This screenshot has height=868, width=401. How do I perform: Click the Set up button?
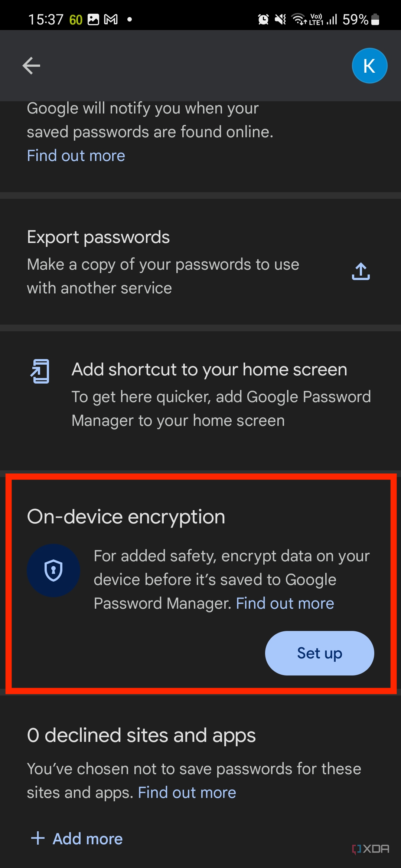point(320,653)
